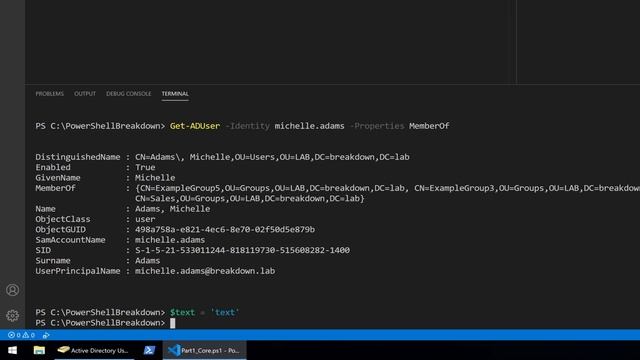Screen dimensions: 640x360
Task: Open the PowerShell taskbar icon
Action: click(149, 350)
